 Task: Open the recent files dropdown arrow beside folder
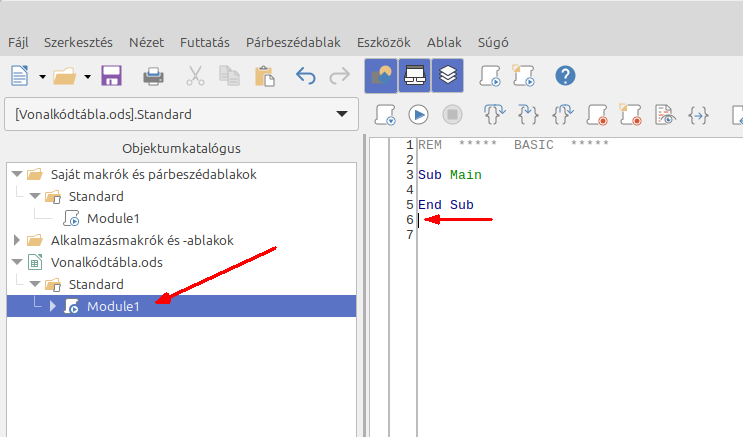point(87,76)
